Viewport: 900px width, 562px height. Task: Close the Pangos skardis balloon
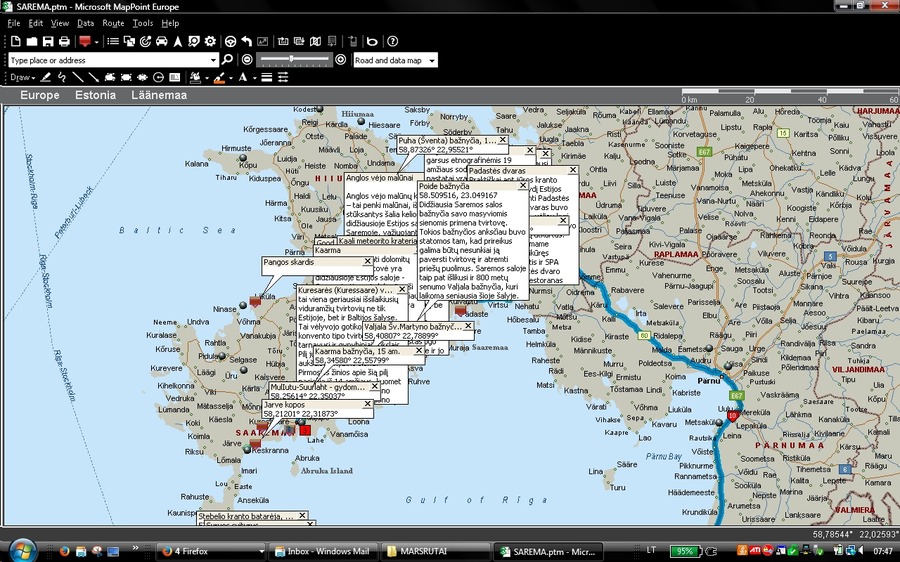click(367, 261)
